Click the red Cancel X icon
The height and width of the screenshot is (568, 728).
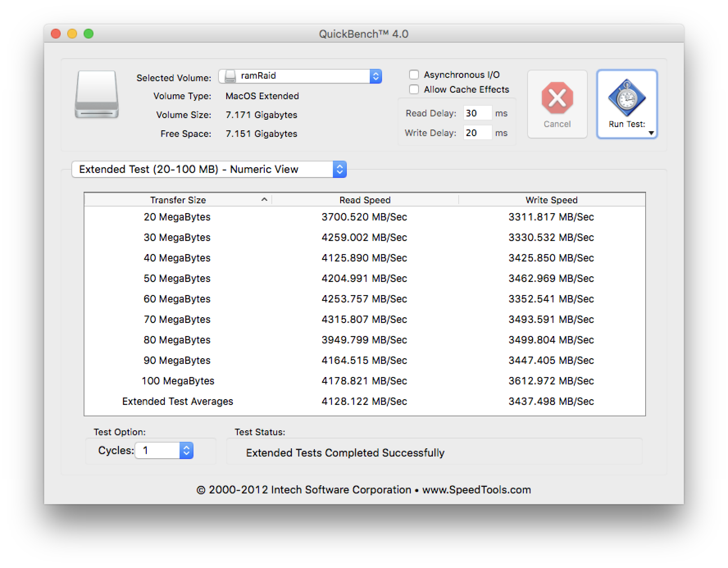pyautogui.click(x=557, y=98)
